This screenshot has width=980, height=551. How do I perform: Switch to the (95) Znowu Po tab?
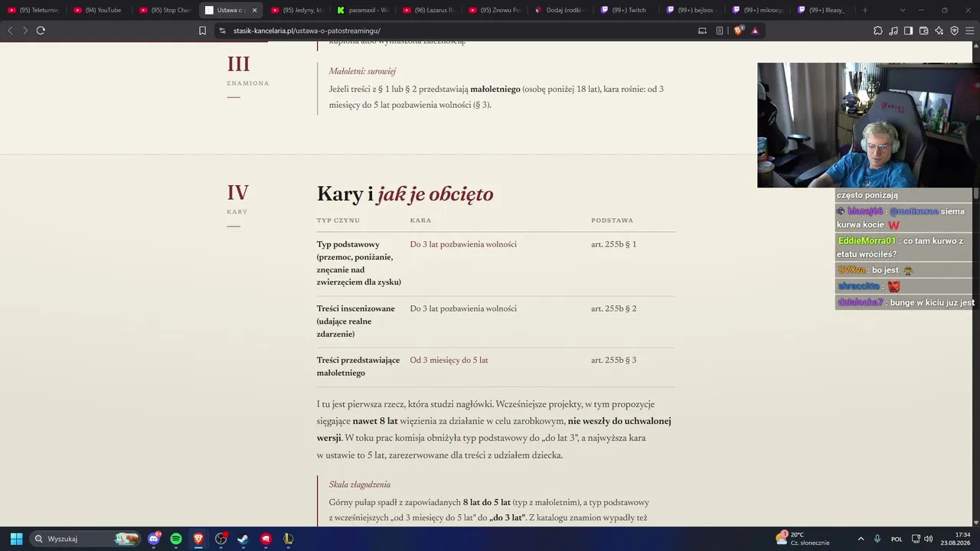tap(495, 10)
